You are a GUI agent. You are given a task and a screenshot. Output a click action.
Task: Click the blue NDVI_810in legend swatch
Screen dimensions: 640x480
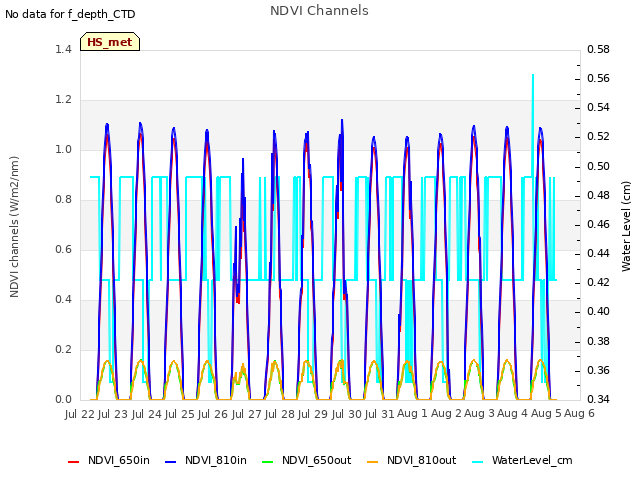click(171, 462)
